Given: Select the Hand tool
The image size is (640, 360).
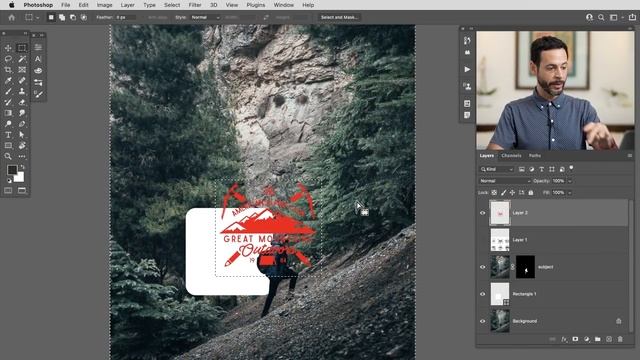Looking at the screenshot, I should (22, 145).
